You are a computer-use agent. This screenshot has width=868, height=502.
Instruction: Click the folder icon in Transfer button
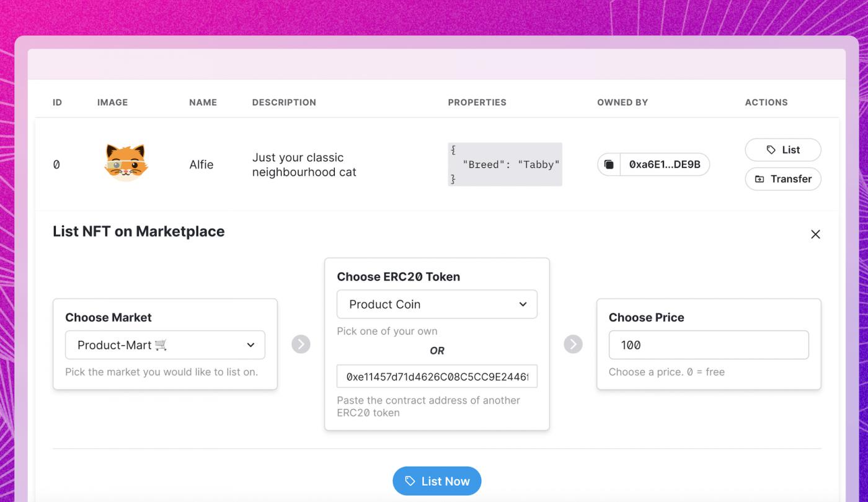[759, 179]
